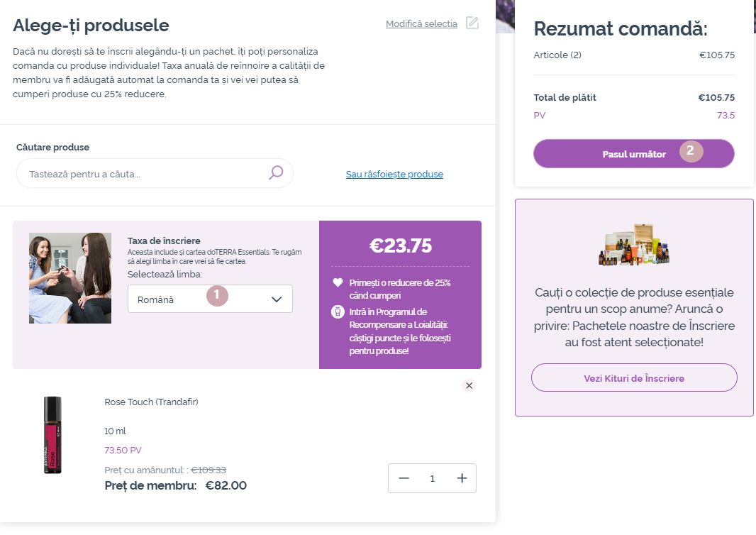Click the Taxa de înscriere photo
Image resolution: width=756 pixels, height=535 pixels.
click(x=70, y=278)
